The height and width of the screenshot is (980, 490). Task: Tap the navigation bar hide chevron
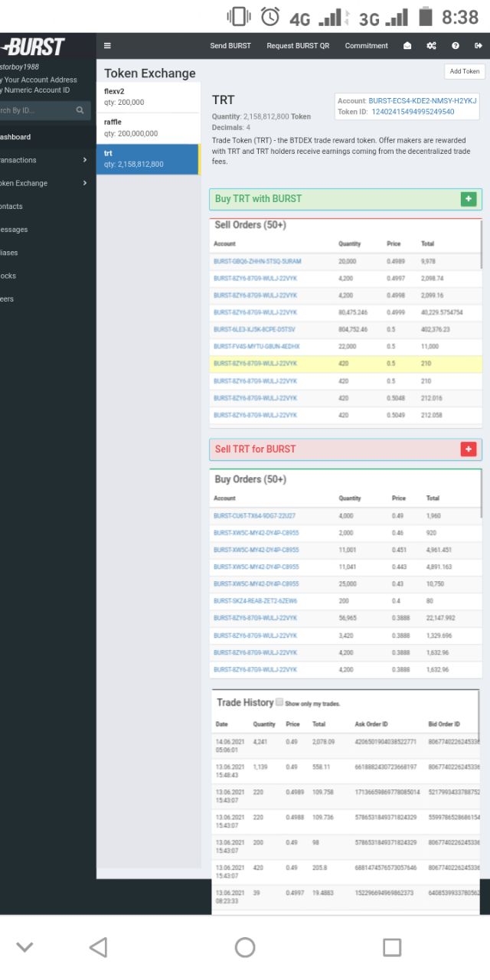[24, 948]
